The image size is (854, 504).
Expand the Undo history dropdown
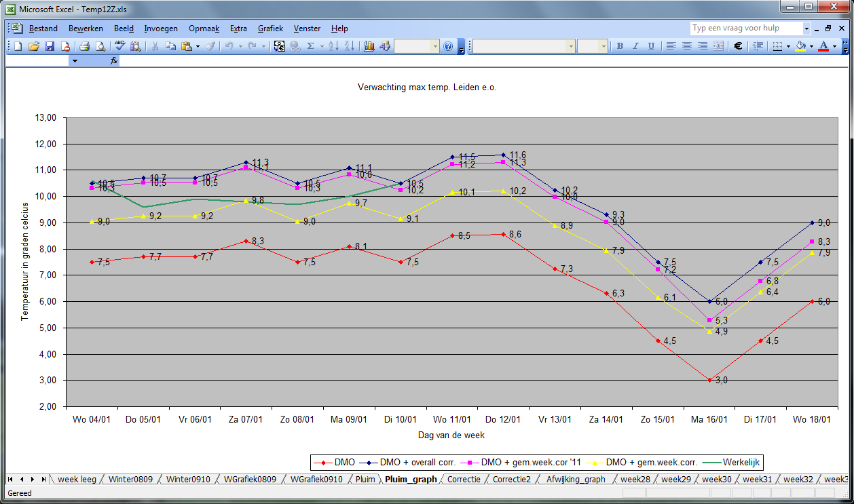click(x=241, y=46)
